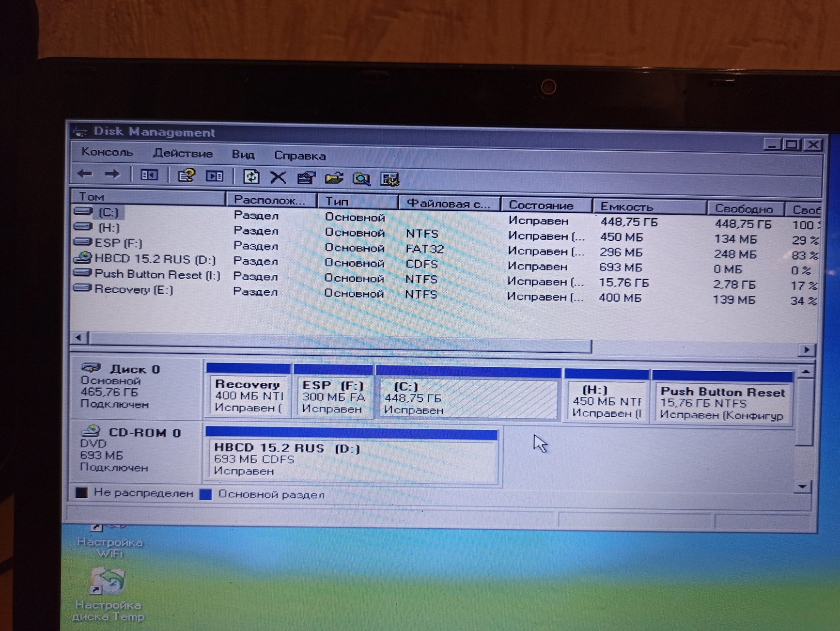Open the Настройка WiFi desktop shortcut
Image resolution: width=840 pixels, height=631 pixels.
click(109, 542)
